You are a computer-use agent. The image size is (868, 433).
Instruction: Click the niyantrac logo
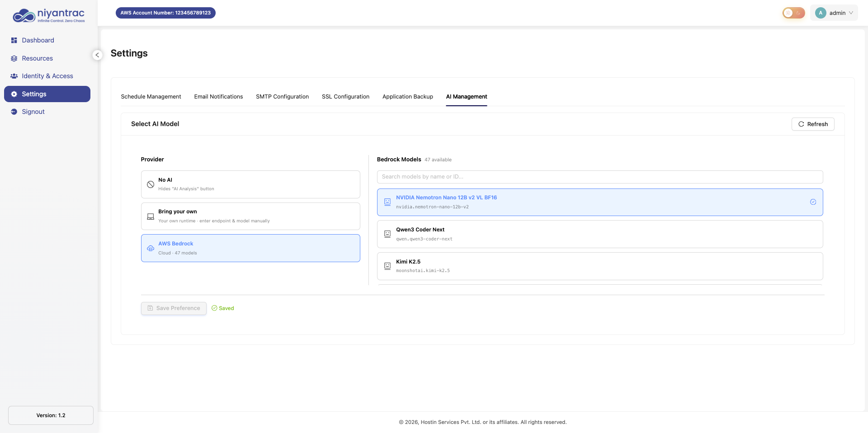(49, 15)
